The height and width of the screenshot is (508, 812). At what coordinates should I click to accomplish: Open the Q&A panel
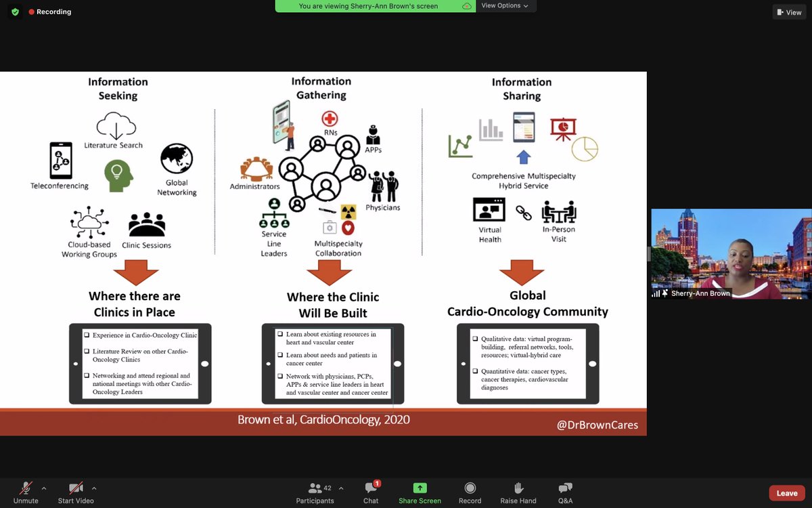click(565, 492)
